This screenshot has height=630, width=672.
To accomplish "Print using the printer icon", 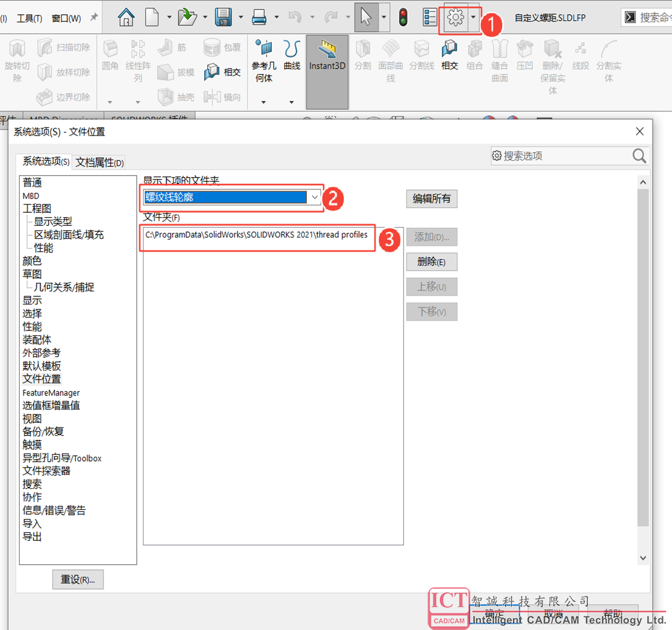I will pyautogui.click(x=259, y=17).
